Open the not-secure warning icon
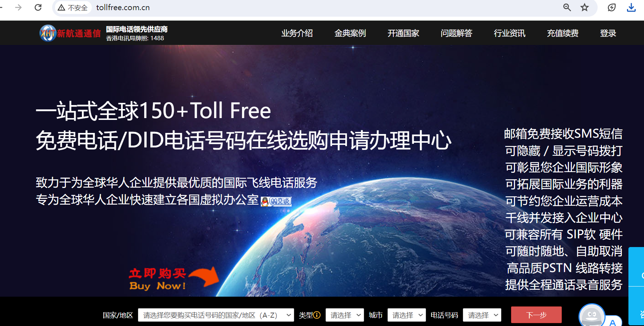This screenshot has width=644, height=326. (62, 8)
